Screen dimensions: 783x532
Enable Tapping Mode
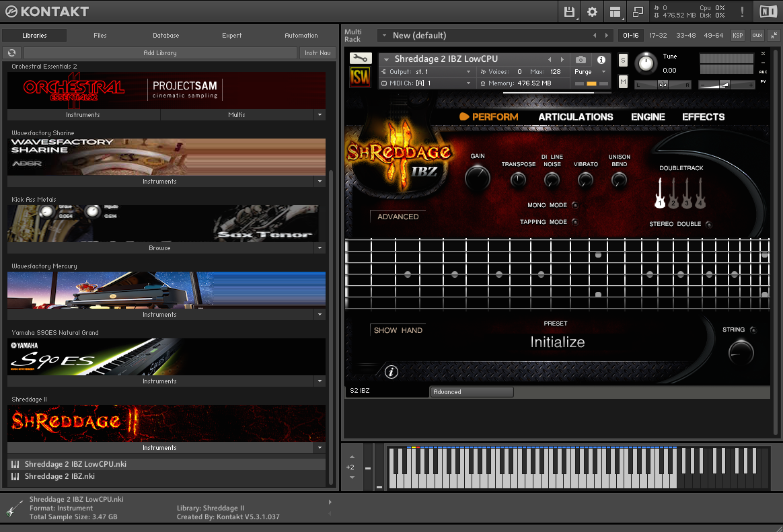click(574, 222)
